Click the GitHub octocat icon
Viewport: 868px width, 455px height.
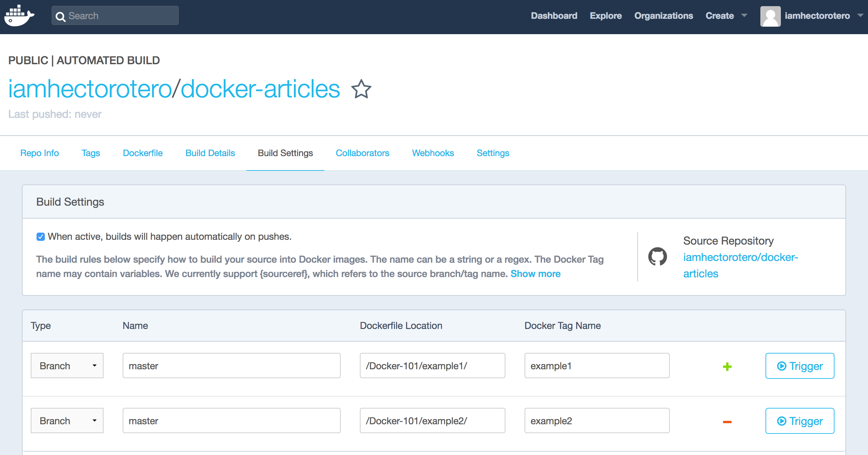[657, 257]
